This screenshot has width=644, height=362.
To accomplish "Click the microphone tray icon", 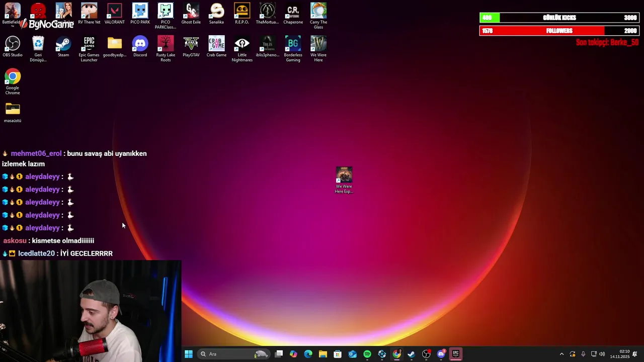I will [583, 354].
